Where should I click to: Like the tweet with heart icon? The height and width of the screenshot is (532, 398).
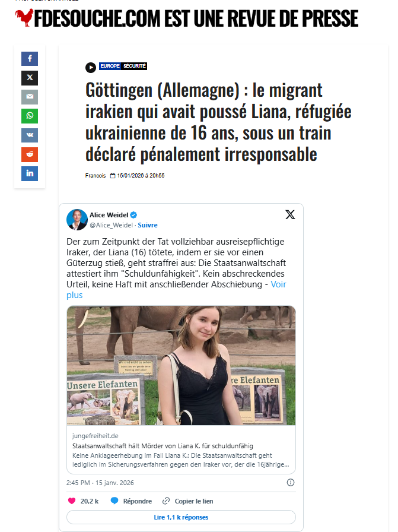(72, 501)
